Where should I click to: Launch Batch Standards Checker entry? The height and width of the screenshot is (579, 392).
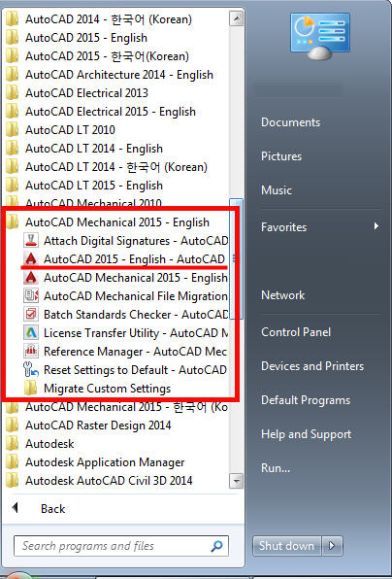pos(136,315)
